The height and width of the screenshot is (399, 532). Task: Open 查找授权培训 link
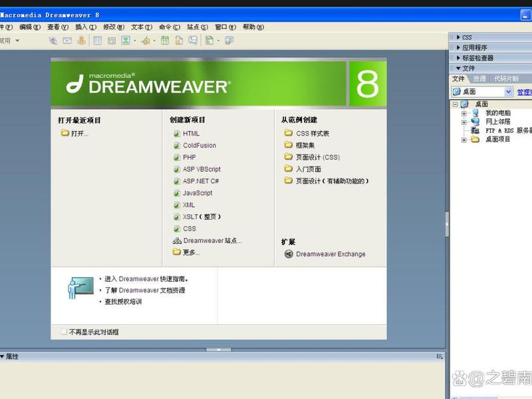[x=123, y=302]
